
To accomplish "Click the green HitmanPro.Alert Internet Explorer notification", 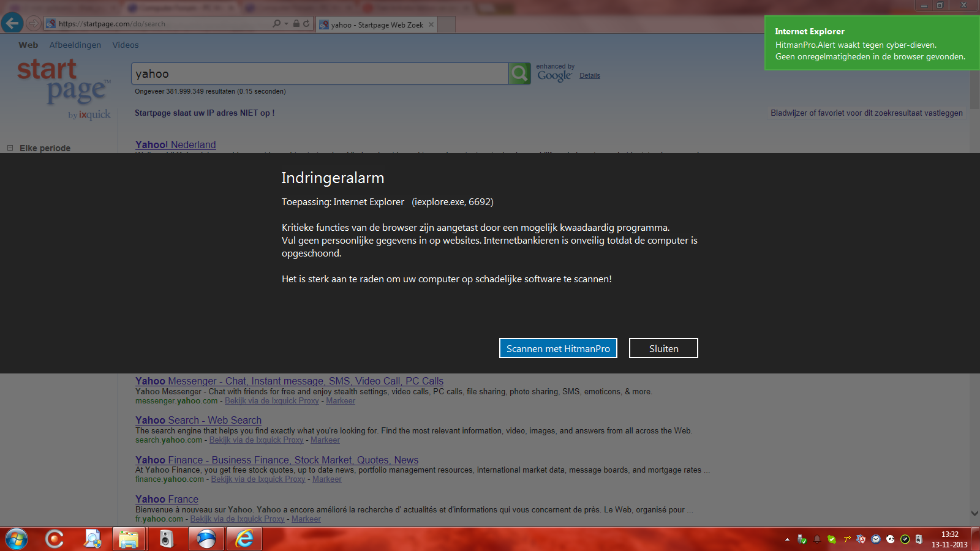I will coord(872,43).
